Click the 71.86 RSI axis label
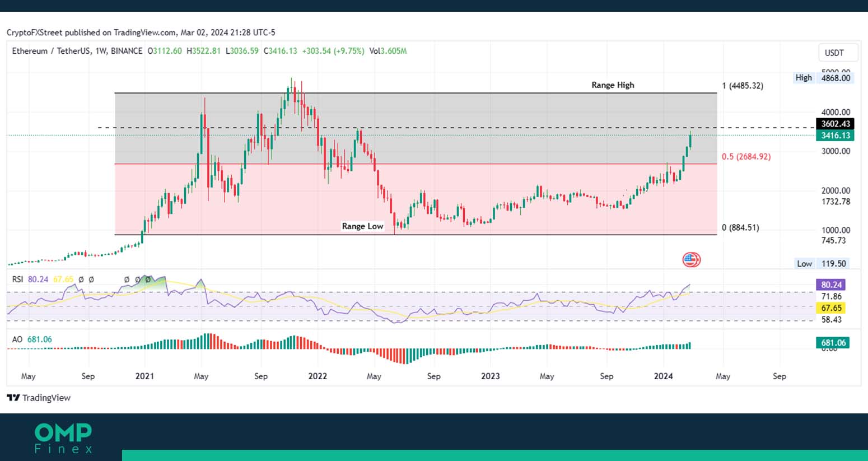868x461 pixels. click(x=831, y=297)
